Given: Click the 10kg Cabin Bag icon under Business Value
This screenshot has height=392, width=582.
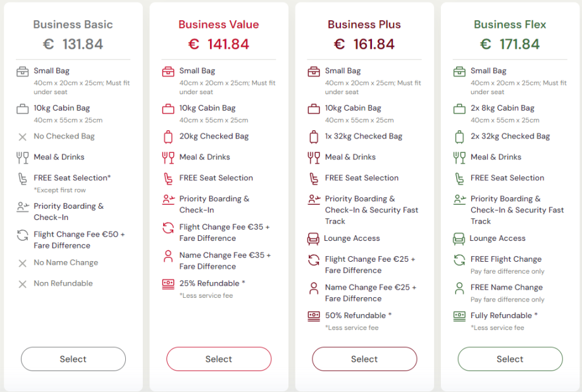Looking at the screenshot, I should point(170,109).
